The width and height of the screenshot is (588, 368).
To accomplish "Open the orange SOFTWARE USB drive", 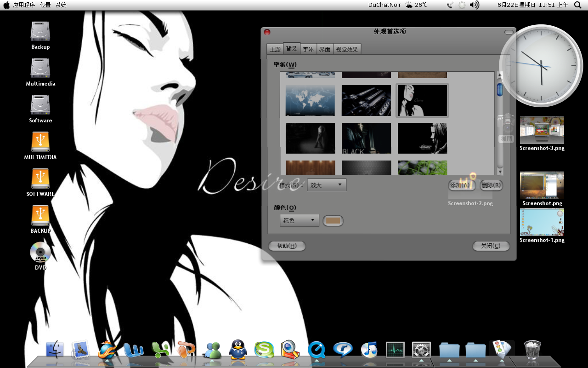I will pos(40,178).
